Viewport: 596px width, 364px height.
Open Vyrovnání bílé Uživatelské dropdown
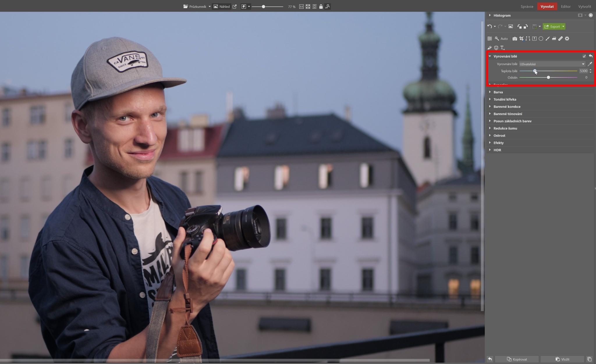tap(552, 64)
